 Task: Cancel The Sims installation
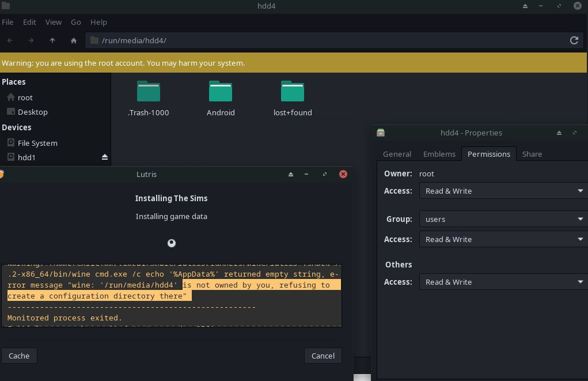(x=323, y=356)
